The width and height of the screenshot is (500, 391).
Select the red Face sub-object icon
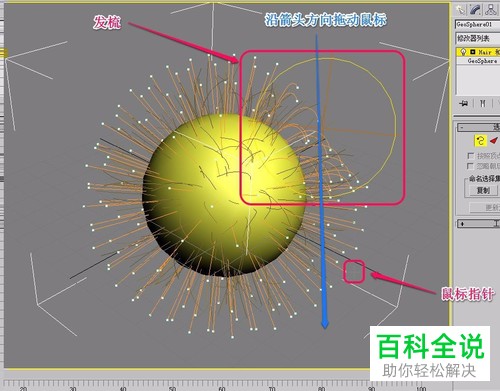pyautogui.click(x=494, y=141)
